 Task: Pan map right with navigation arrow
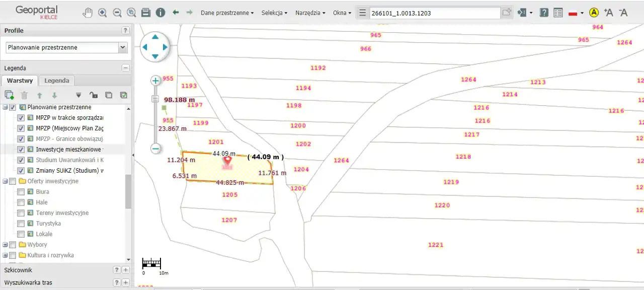165,47
